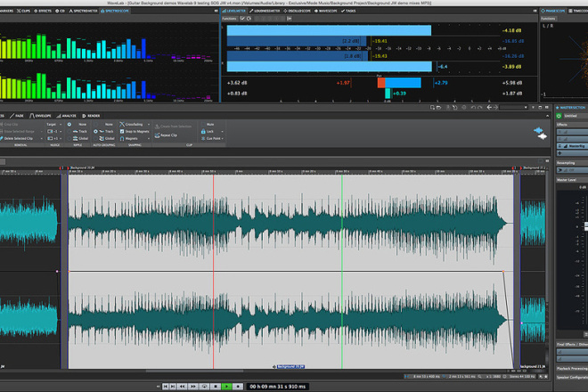The width and height of the screenshot is (588, 392).
Task: Expand the Lock dropdown arrow
Action: (x=223, y=131)
